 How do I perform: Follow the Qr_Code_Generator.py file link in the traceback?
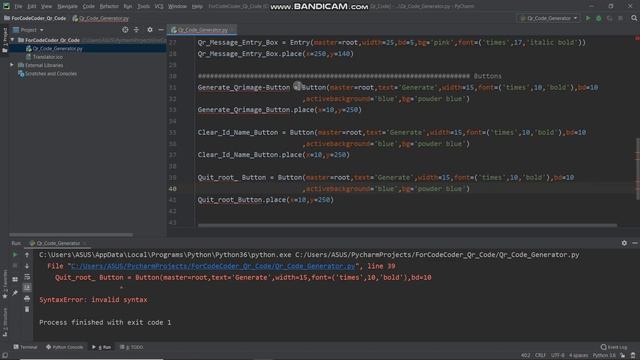pyautogui.click(x=213, y=266)
